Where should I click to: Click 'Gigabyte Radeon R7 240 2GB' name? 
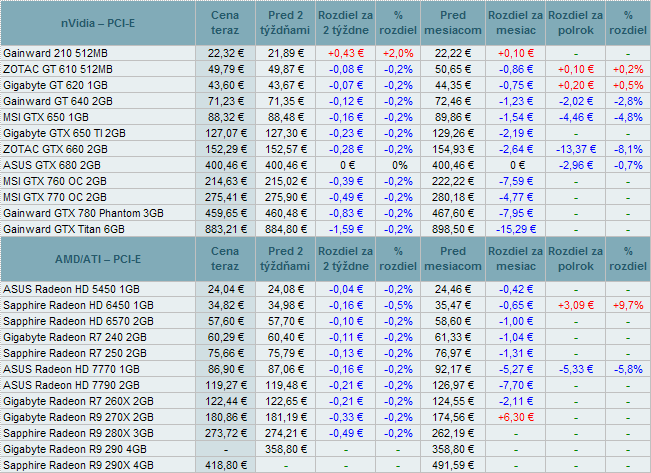[x=75, y=337]
